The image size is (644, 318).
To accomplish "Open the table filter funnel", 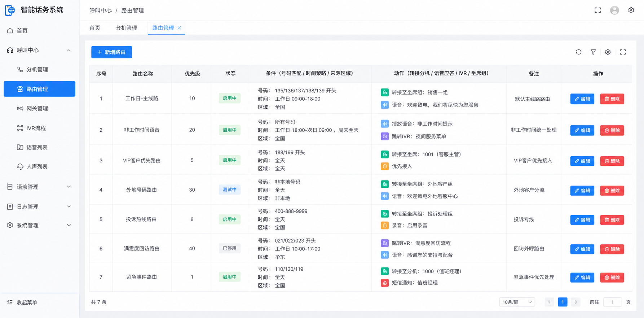I will [x=593, y=52].
